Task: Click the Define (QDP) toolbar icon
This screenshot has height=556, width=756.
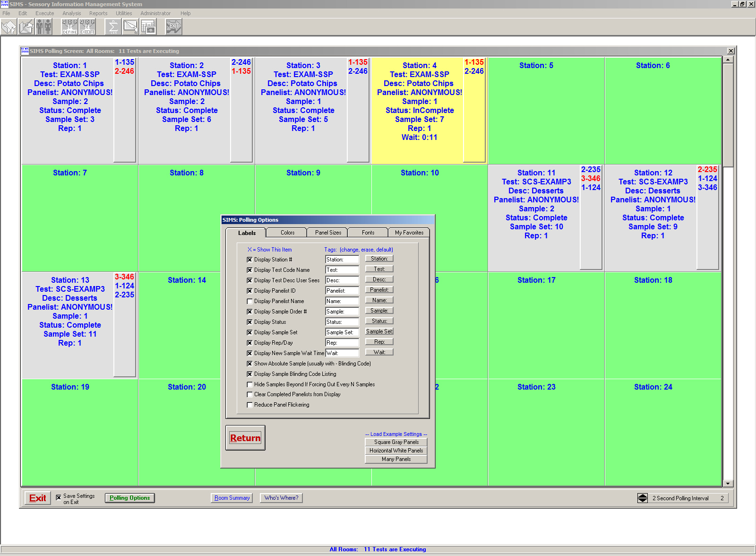Action: pyautogui.click(x=70, y=26)
